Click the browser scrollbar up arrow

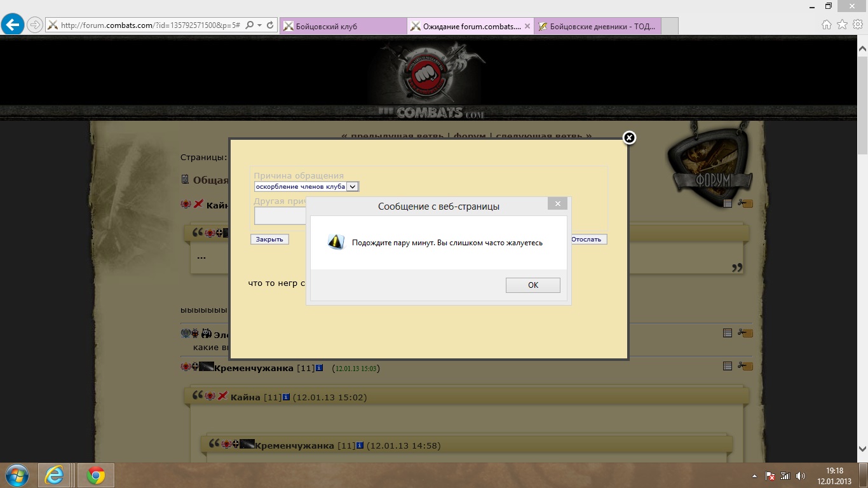(862, 48)
